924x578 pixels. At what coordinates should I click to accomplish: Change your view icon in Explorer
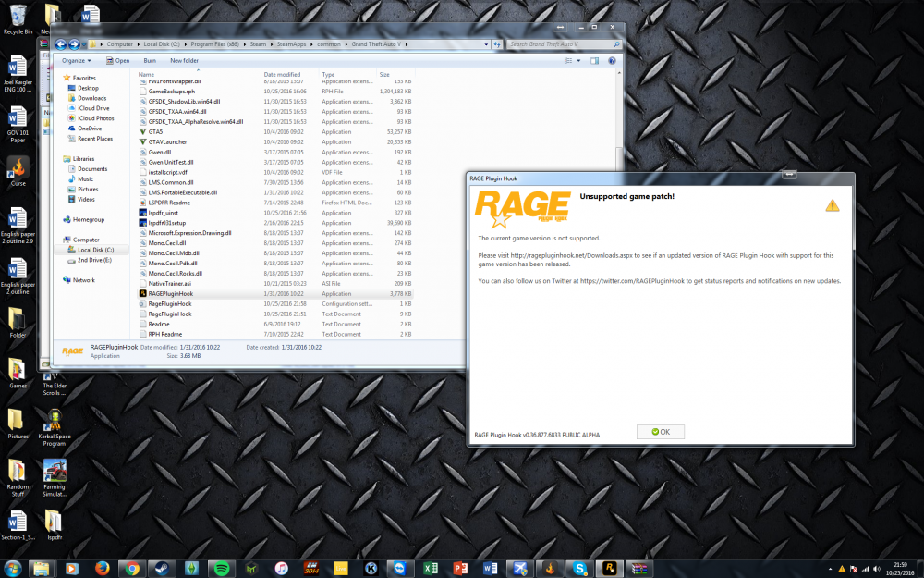[568, 61]
